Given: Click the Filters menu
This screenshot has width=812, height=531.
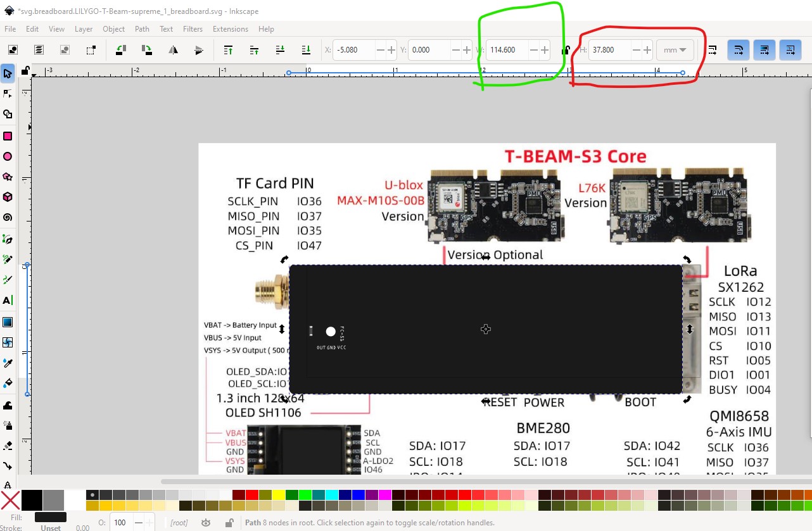Looking at the screenshot, I should (x=193, y=28).
